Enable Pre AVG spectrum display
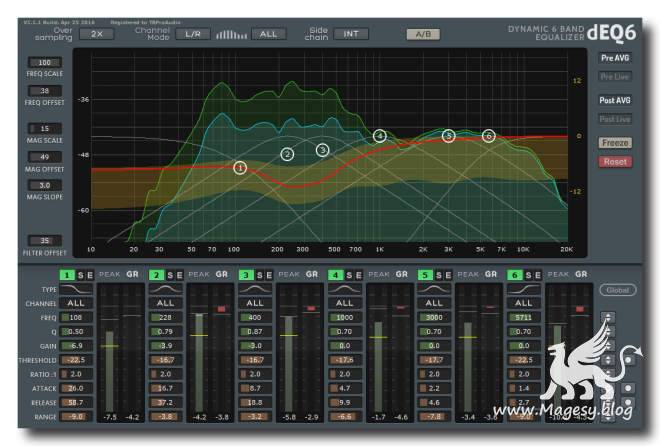 tap(615, 58)
